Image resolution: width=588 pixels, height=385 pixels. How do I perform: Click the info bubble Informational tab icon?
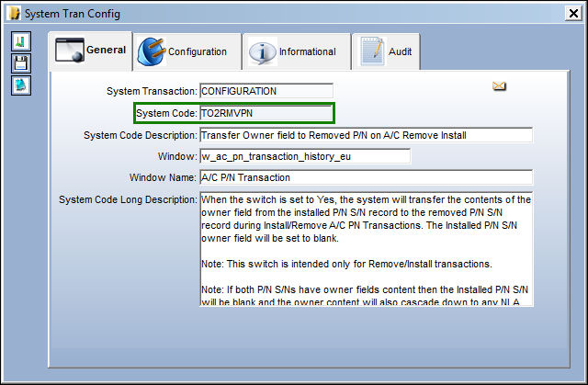coord(262,52)
